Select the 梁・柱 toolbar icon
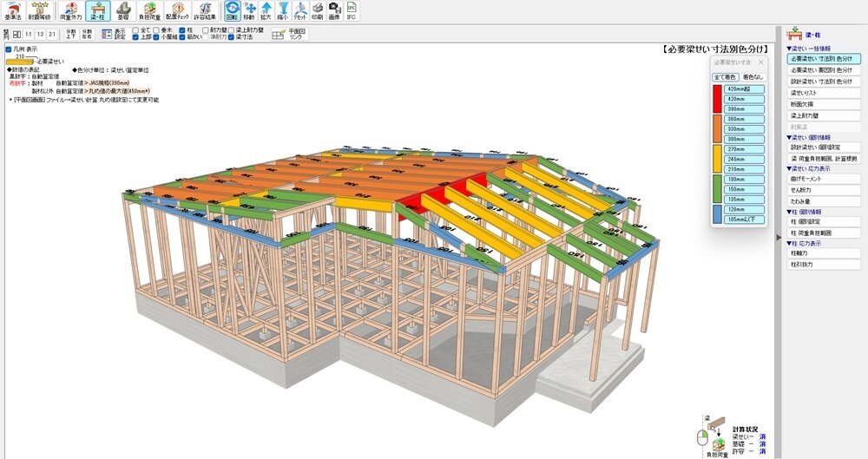This screenshot has width=868, height=459. point(98,10)
